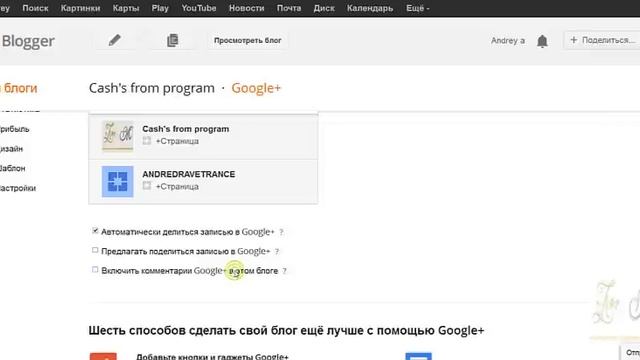640x360 pixels.
Task: Open Карты in the Google bar
Action: pyautogui.click(x=126, y=8)
